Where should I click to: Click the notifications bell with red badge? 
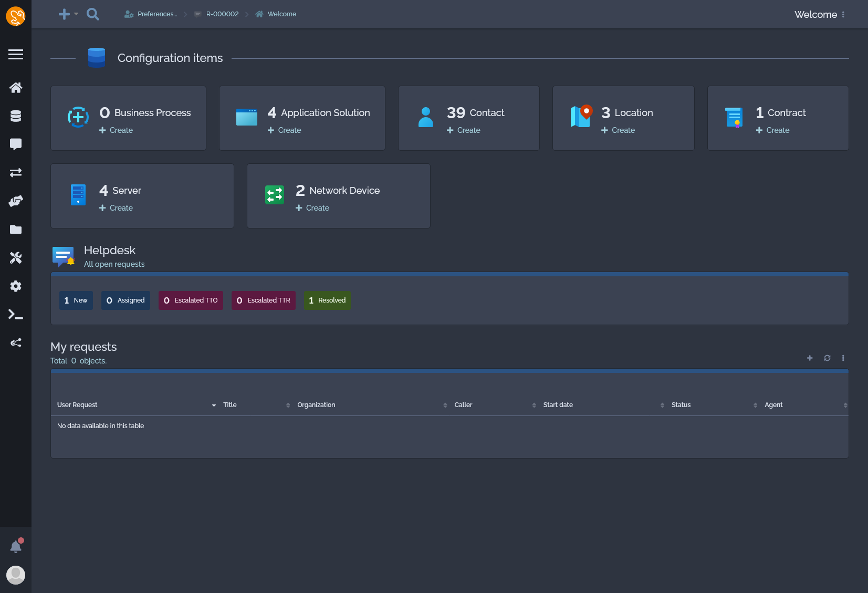coord(16,546)
